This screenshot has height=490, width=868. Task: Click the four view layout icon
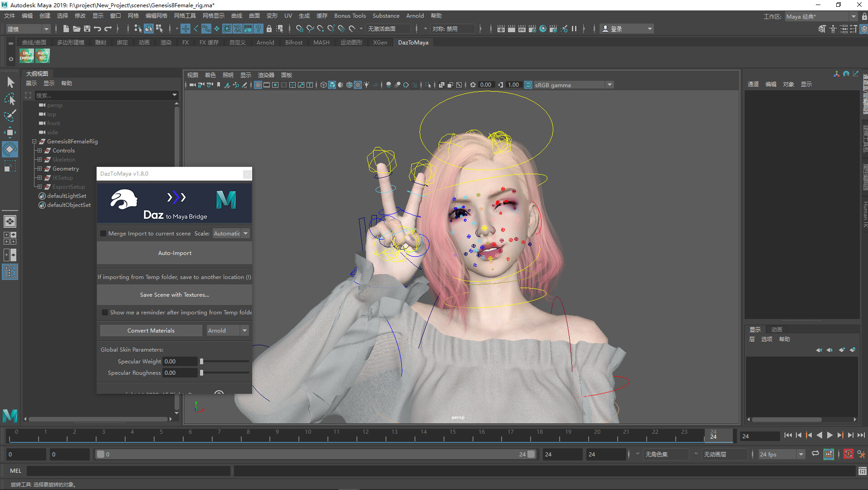coord(10,238)
